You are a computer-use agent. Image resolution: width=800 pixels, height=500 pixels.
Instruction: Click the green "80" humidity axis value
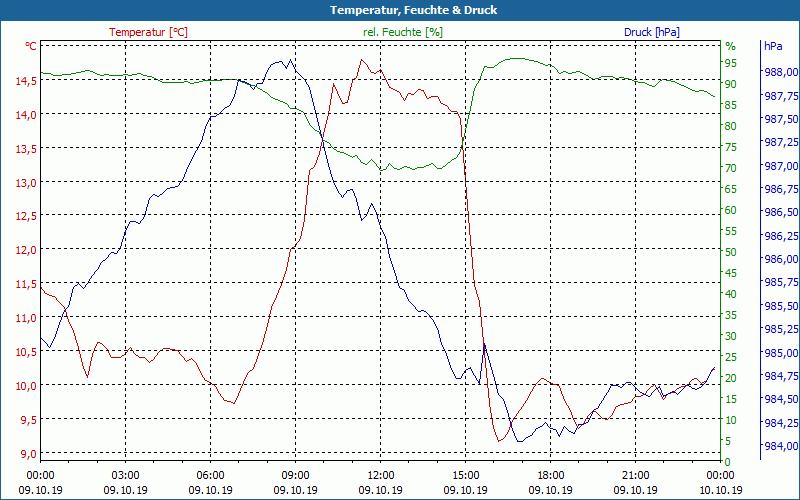point(731,126)
